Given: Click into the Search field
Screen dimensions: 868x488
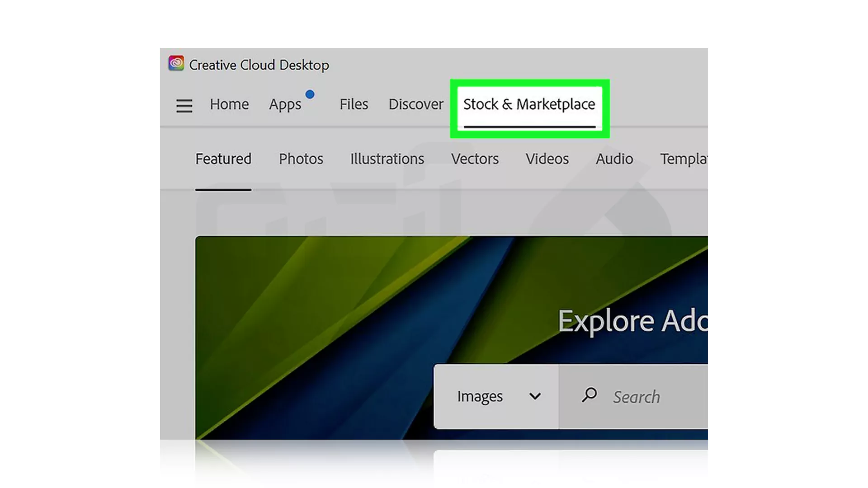Looking at the screenshot, I should coord(633,396).
